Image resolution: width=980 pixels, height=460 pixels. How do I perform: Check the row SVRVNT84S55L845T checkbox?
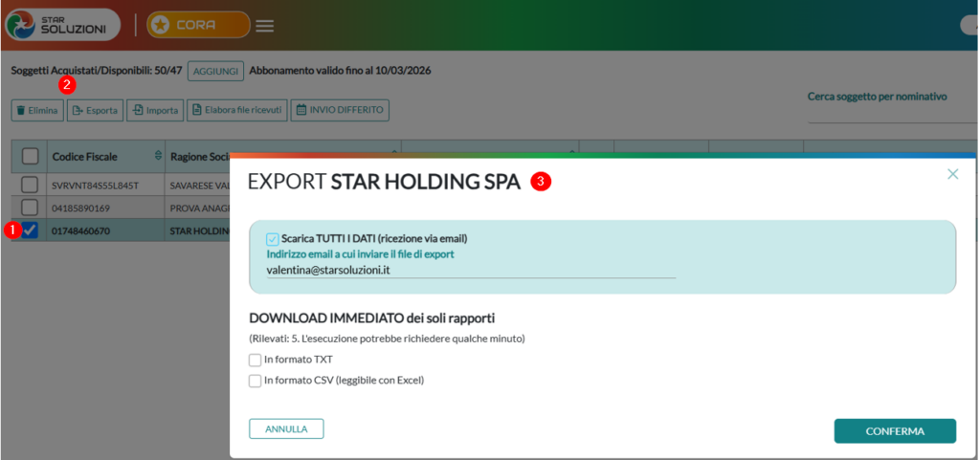tap(30, 185)
